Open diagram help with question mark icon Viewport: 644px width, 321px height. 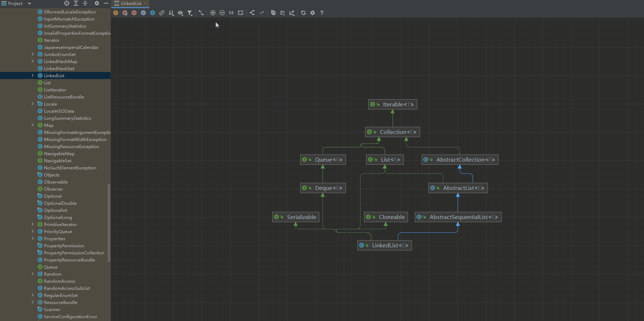point(322,13)
